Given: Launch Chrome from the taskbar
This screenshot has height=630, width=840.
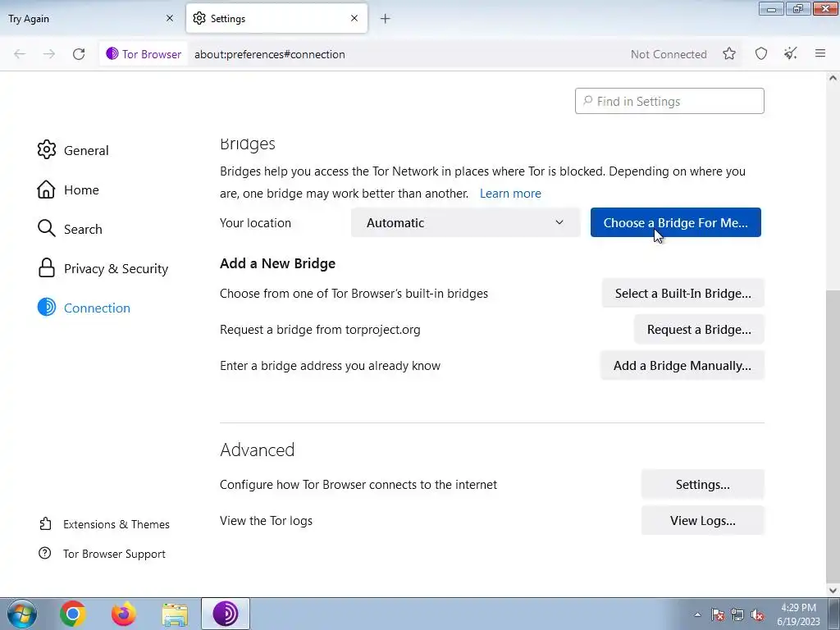Looking at the screenshot, I should click(73, 614).
